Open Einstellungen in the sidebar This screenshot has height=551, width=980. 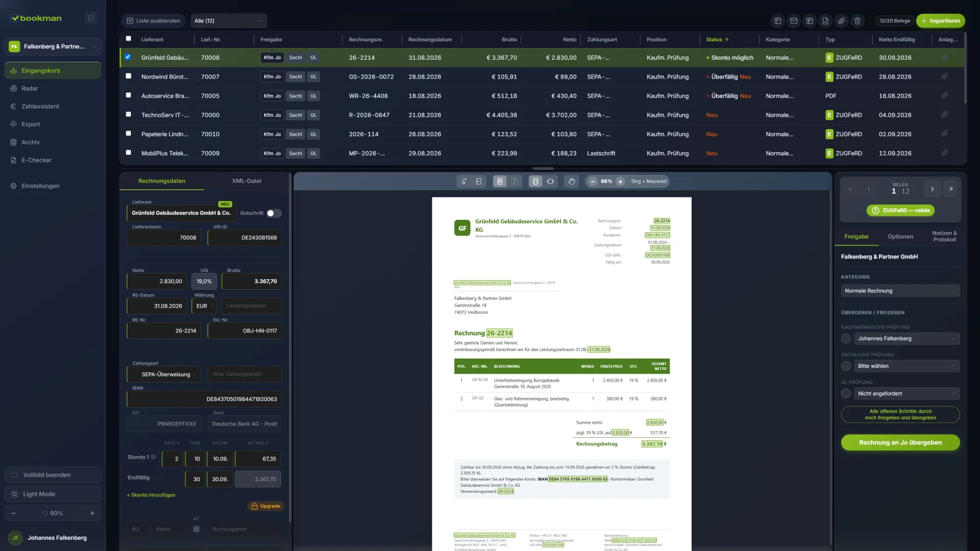[53, 186]
